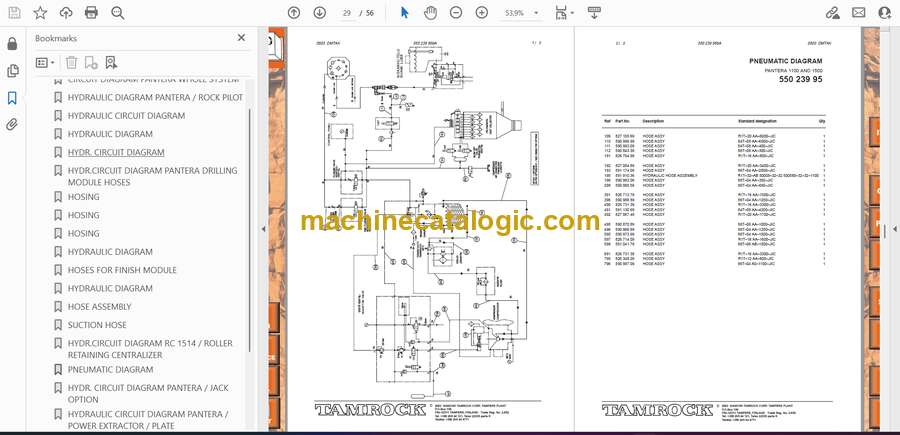Open bookmark HYDRAULIC CIRCUIT DIAGRAM PANTERA / POWER EXTRACTOR / PLATE

(148, 420)
